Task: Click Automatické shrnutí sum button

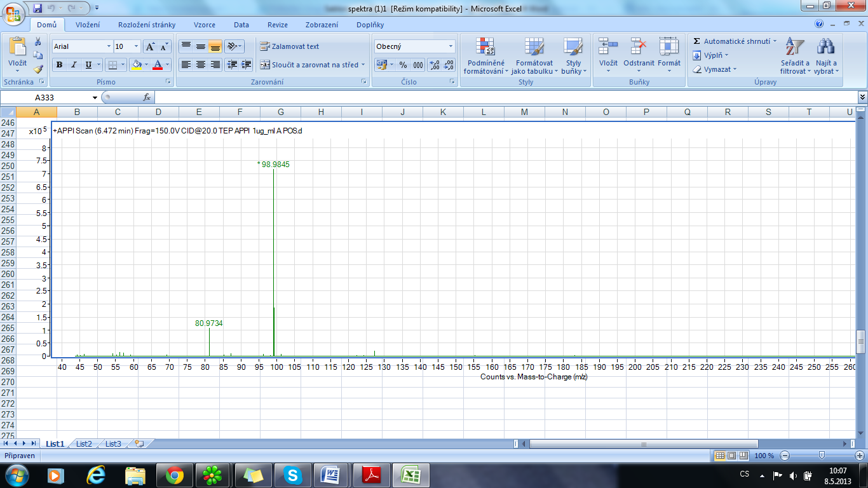Action: pyautogui.click(x=735, y=41)
